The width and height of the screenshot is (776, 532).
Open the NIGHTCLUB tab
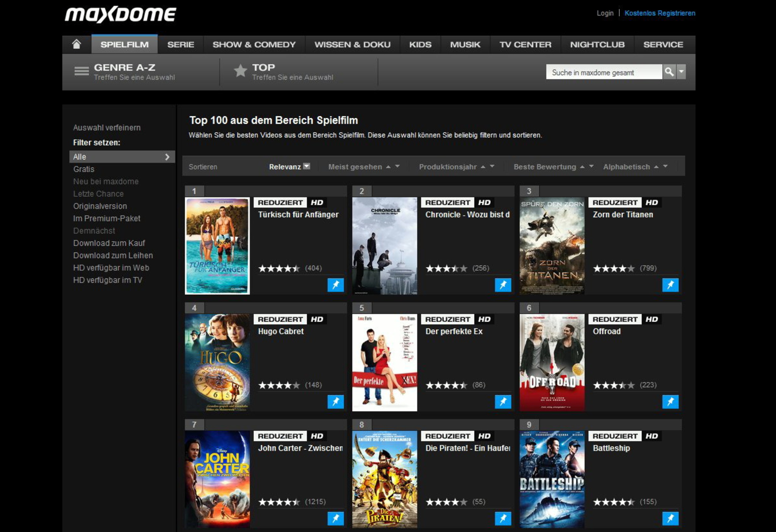(598, 44)
